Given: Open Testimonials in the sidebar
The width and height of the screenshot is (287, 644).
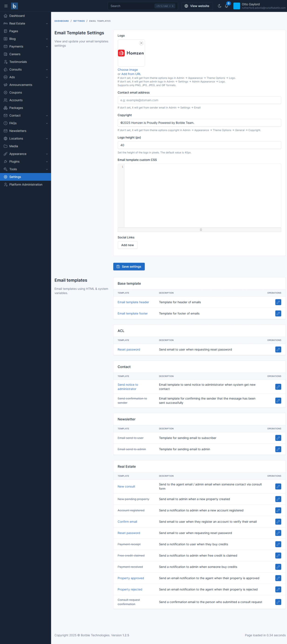Looking at the screenshot, I should coord(26,62).
